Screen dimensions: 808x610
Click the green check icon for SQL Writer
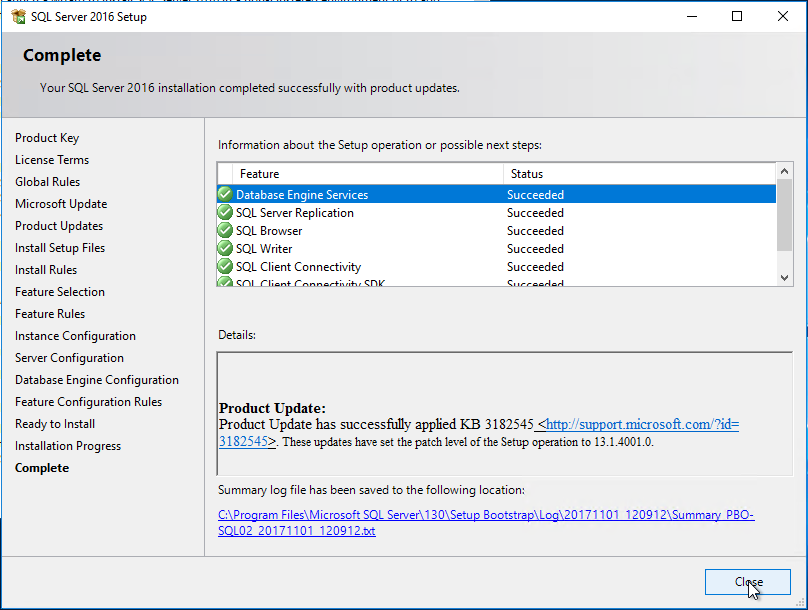(225, 248)
